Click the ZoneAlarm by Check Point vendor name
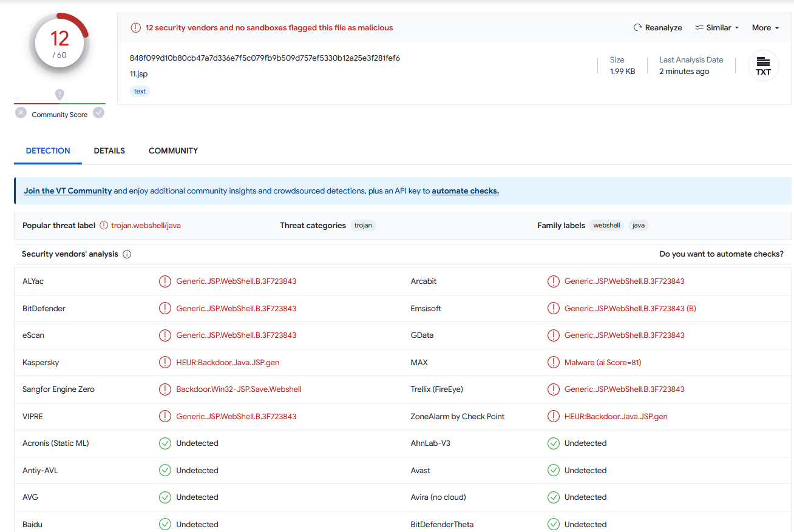 point(458,416)
